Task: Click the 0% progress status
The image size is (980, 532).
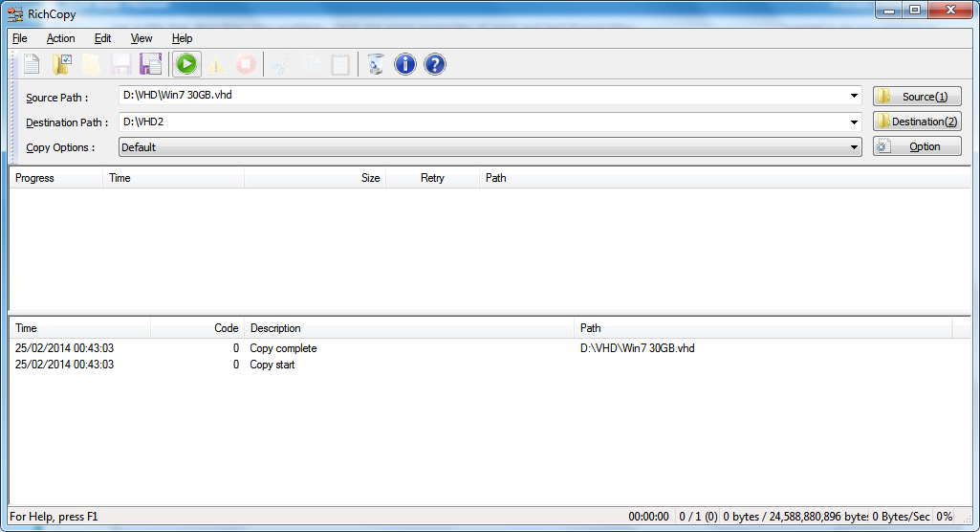Action: 944,517
